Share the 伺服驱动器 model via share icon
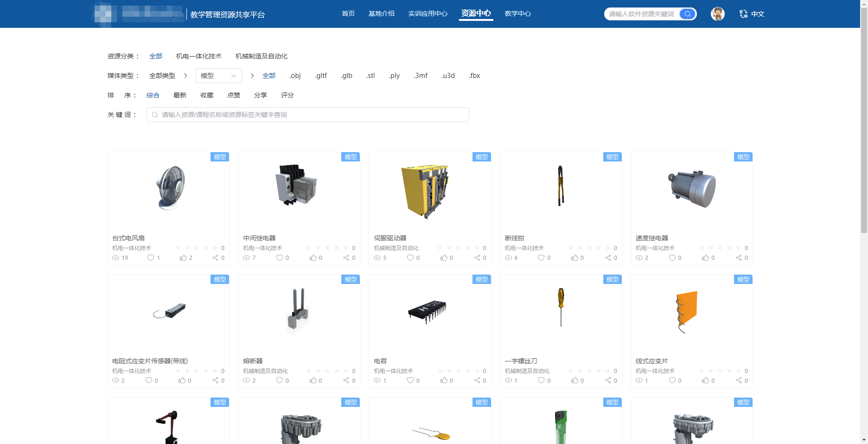 (477, 258)
